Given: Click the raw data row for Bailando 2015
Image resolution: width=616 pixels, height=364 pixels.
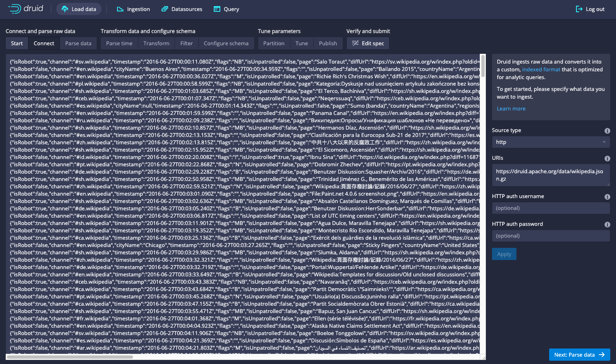Looking at the screenshot, I should point(245,69).
